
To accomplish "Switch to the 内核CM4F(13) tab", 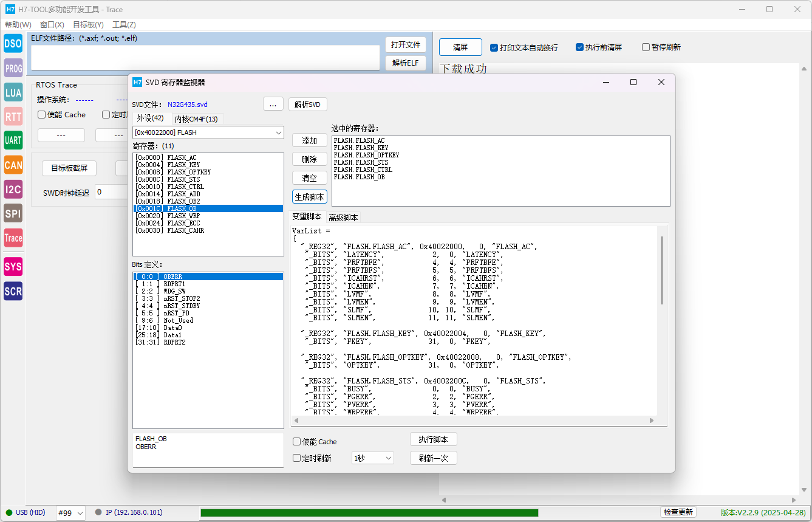I will click(197, 119).
